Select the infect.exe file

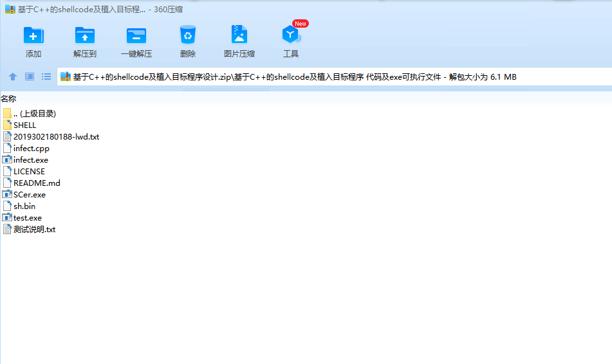[x=30, y=160]
